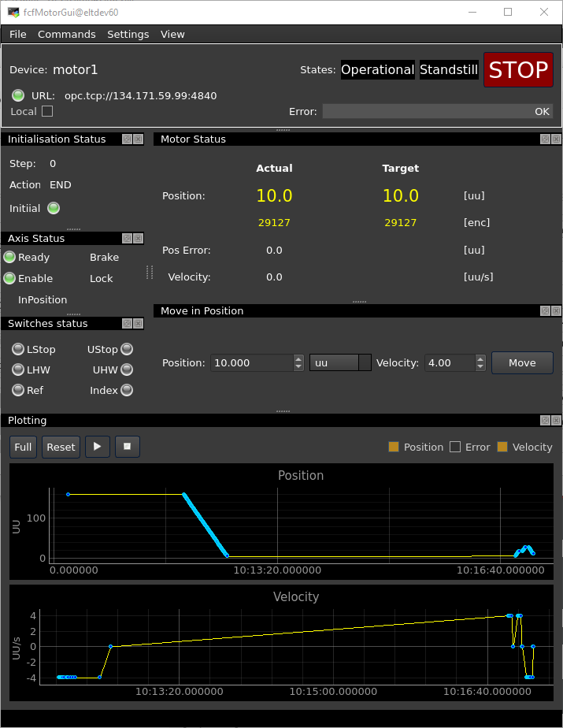563x728 pixels.
Task: Close the Motor Status panel
Action: click(556, 139)
